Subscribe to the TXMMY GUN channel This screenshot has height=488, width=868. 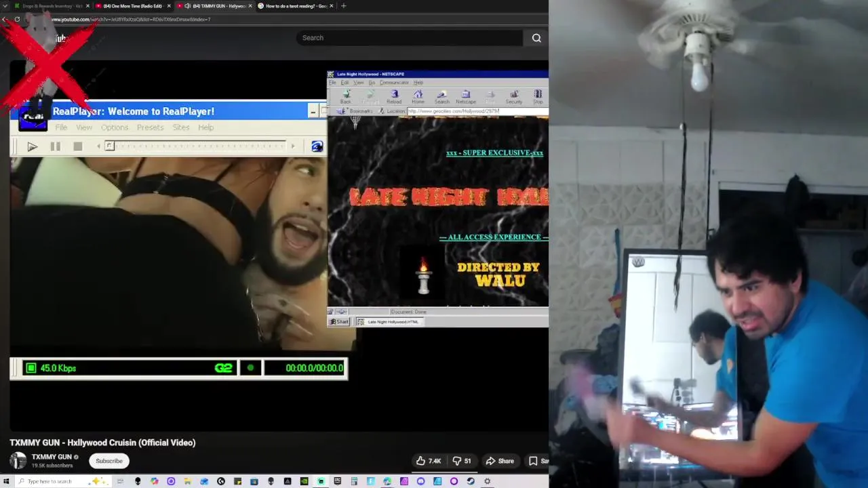pos(109,461)
